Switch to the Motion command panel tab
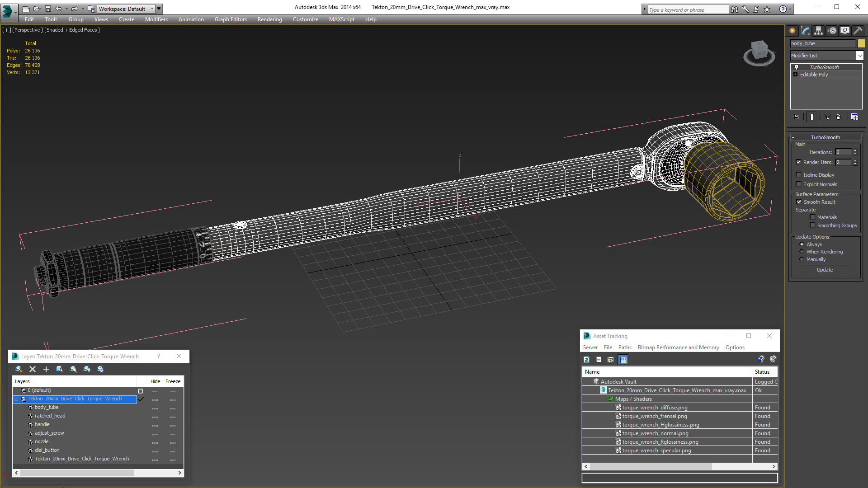Image resolution: width=868 pixels, height=488 pixels. [832, 31]
